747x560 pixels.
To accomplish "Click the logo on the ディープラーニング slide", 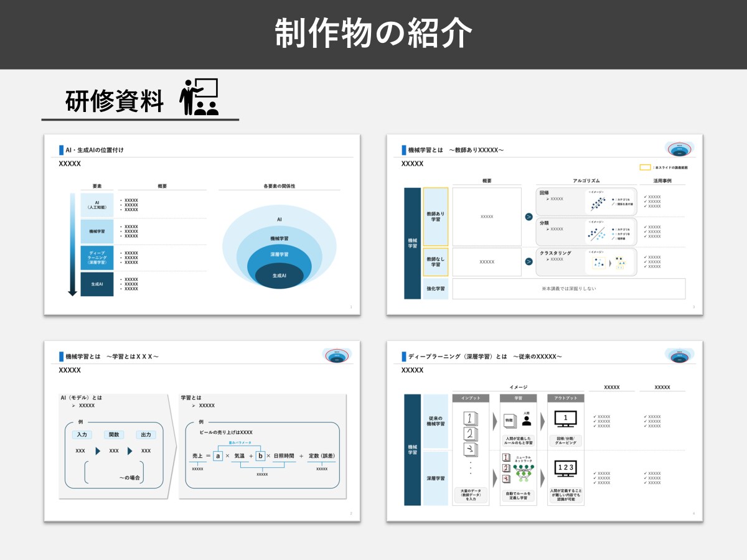I will (679, 356).
